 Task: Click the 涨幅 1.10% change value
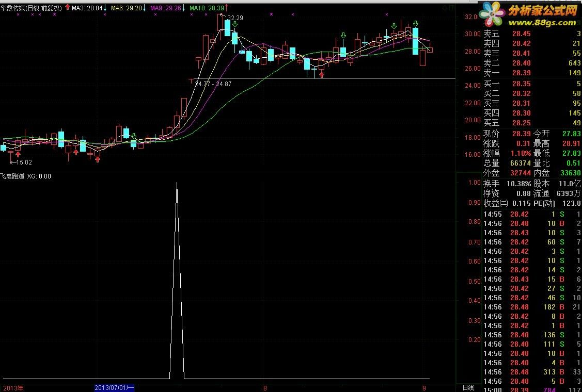[520, 153]
